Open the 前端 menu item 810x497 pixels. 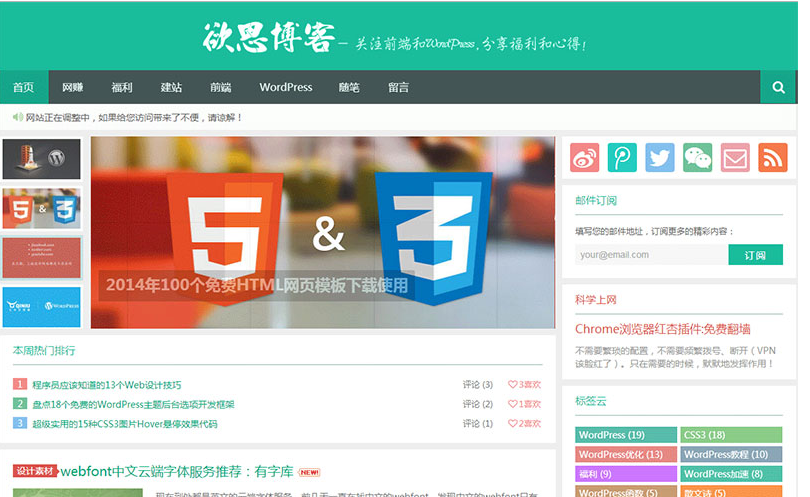(x=221, y=87)
